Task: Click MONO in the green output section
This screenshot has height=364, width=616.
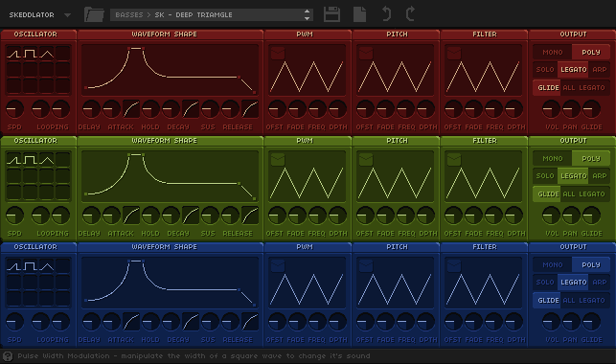Action: coord(553,159)
